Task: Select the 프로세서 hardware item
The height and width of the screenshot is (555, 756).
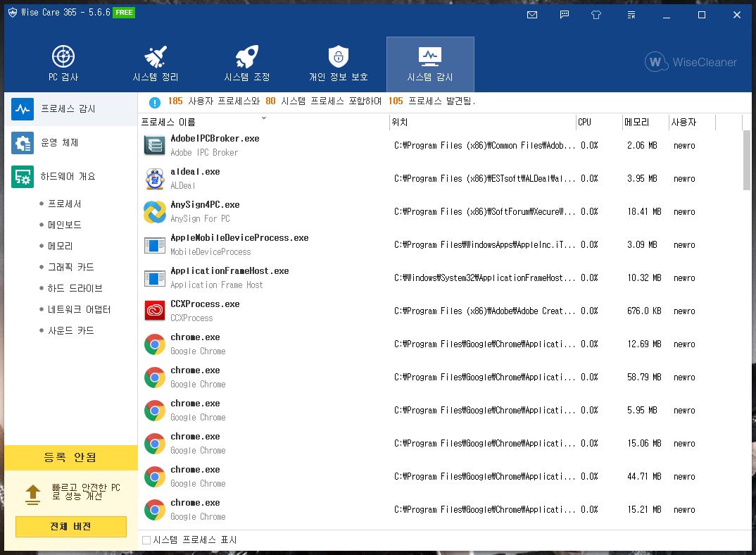Action: [65, 204]
